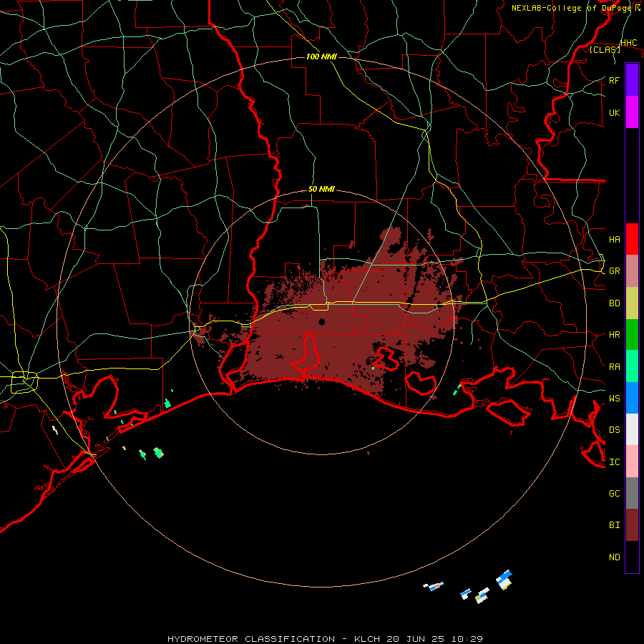Click the 20 JUN 25 date stamp
Image resolution: width=644 pixels, height=644 pixels.
(x=416, y=639)
